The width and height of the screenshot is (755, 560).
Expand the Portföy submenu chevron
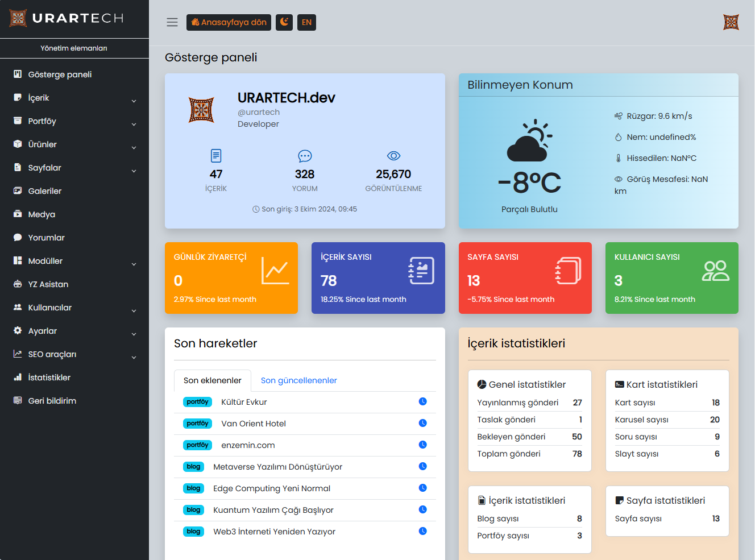pyautogui.click(x=134, y=124)
